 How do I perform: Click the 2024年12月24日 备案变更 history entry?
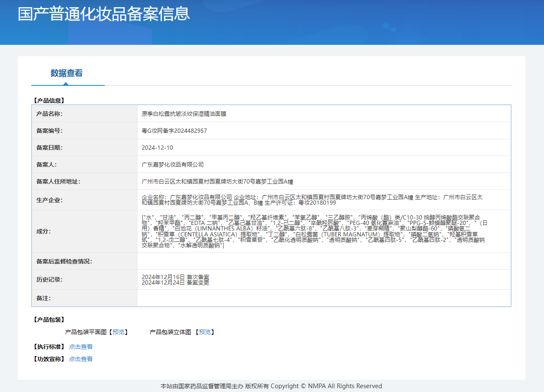(x=176, y=282)
